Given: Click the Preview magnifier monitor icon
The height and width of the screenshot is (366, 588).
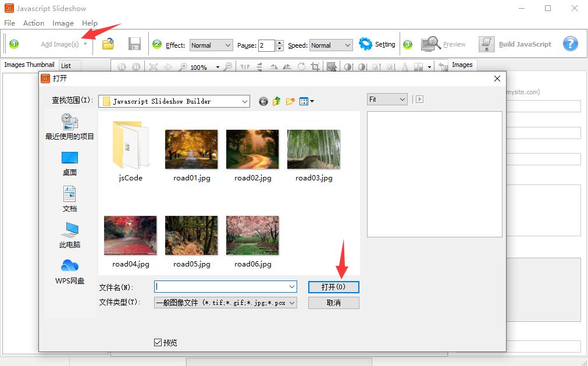Looking at the screenshot, I should click(x=430, y=44).
